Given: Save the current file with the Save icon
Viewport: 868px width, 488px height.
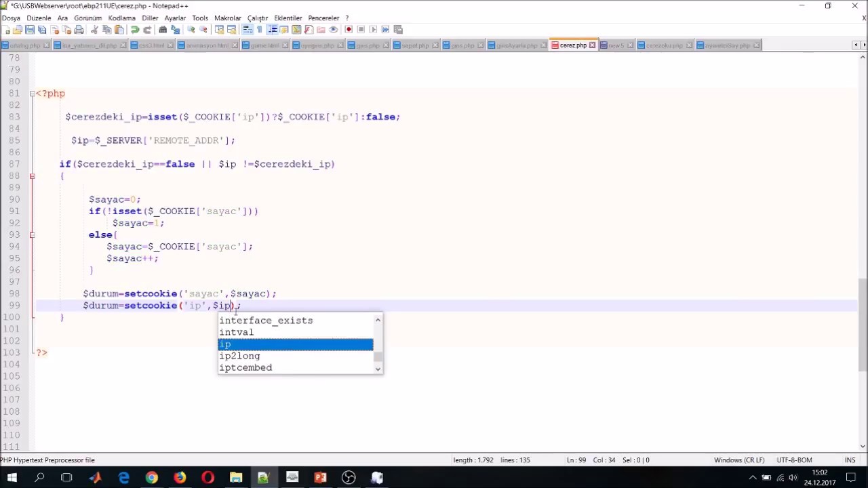Looking at the screenshot, I should tap(30, 30).
